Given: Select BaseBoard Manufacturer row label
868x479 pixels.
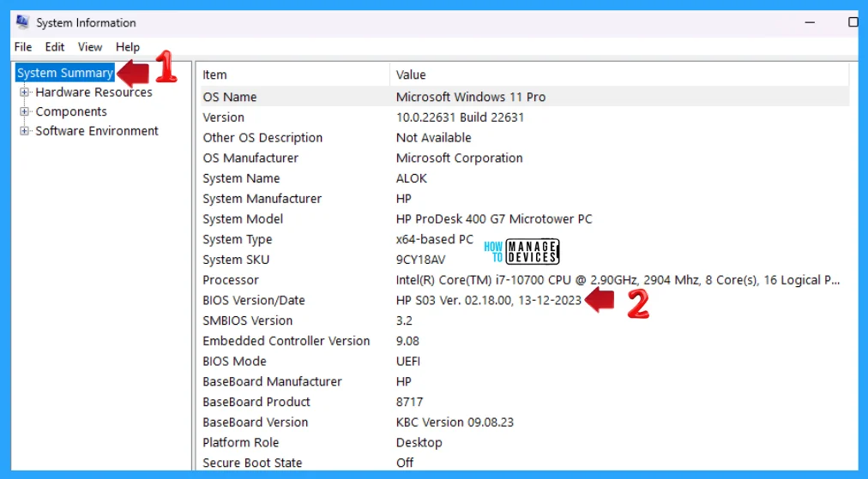Looking at the screenshot, I should tap(272, 381).
